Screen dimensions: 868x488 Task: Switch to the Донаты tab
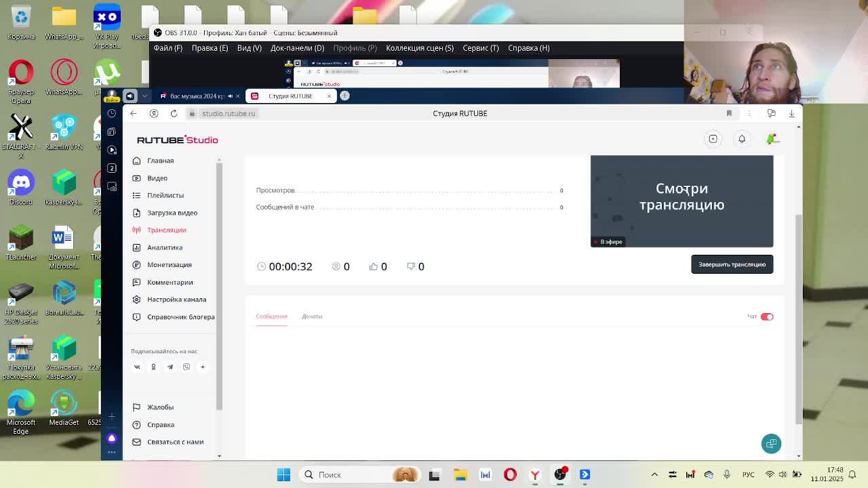[312, 317]
